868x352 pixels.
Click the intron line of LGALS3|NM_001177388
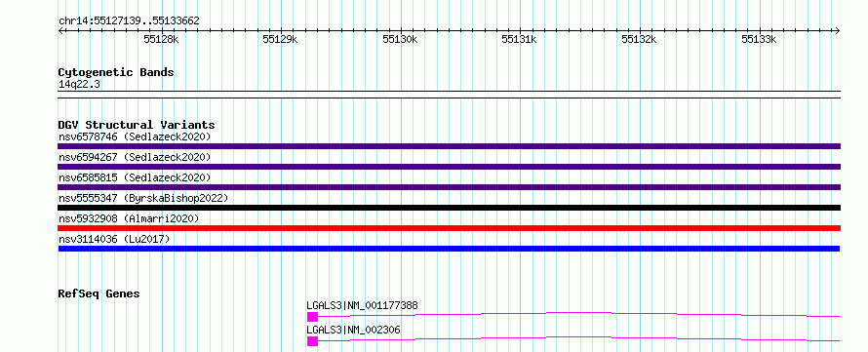tap(579, 314)
